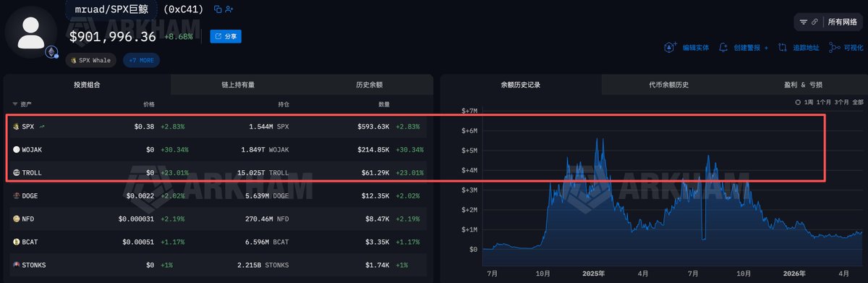Open the 创建警报 link
This screenshot has width=868, height=283.
click(747, 48)
